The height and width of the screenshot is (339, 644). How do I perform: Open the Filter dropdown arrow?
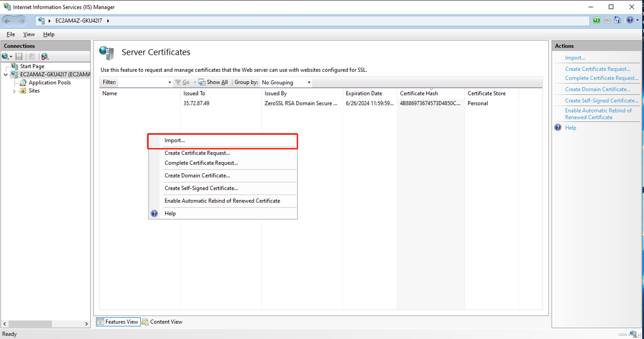pos(170,82)
